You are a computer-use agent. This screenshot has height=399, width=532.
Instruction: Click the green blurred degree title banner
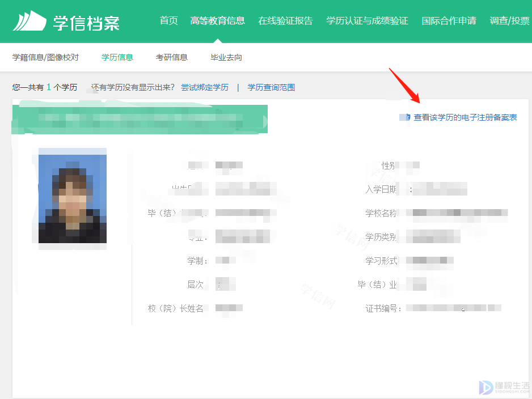pyautogui.click(x=140, y=119)
